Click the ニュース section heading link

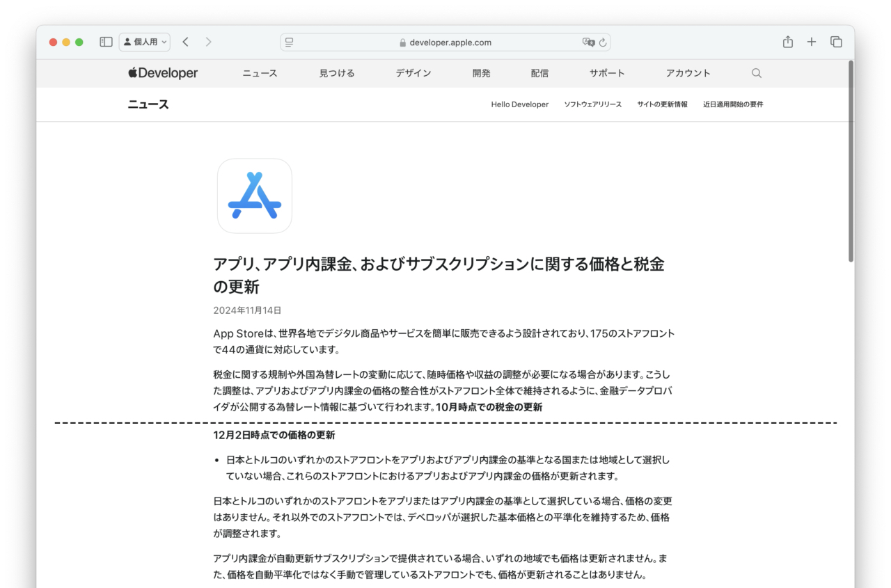click(148, 104)
